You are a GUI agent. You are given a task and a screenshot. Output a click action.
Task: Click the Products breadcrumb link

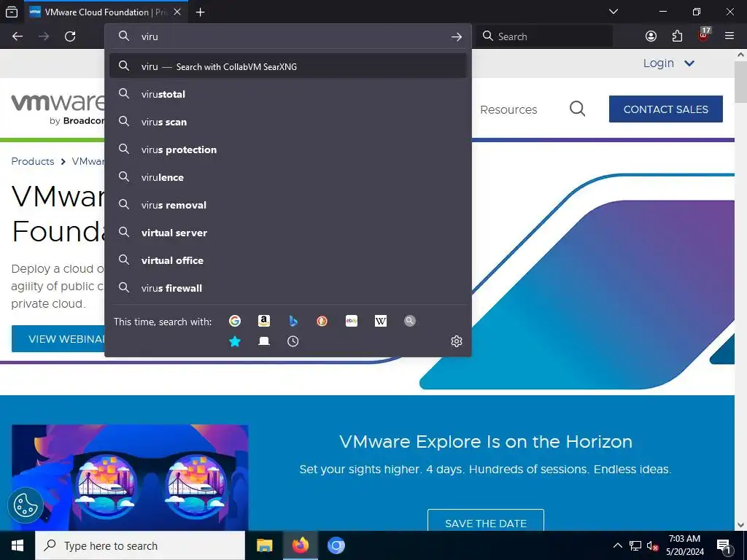click(33, 161)
